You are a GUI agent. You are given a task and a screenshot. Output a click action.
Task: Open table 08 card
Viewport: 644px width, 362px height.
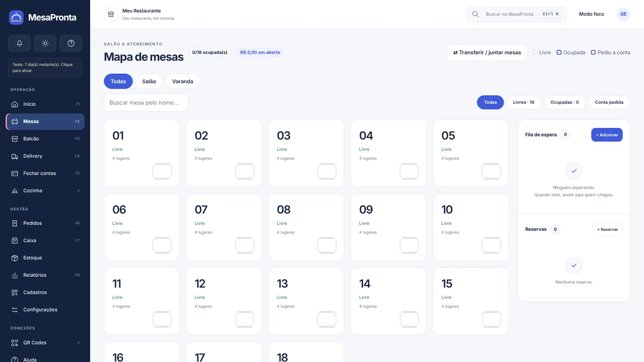pos(306,227)
